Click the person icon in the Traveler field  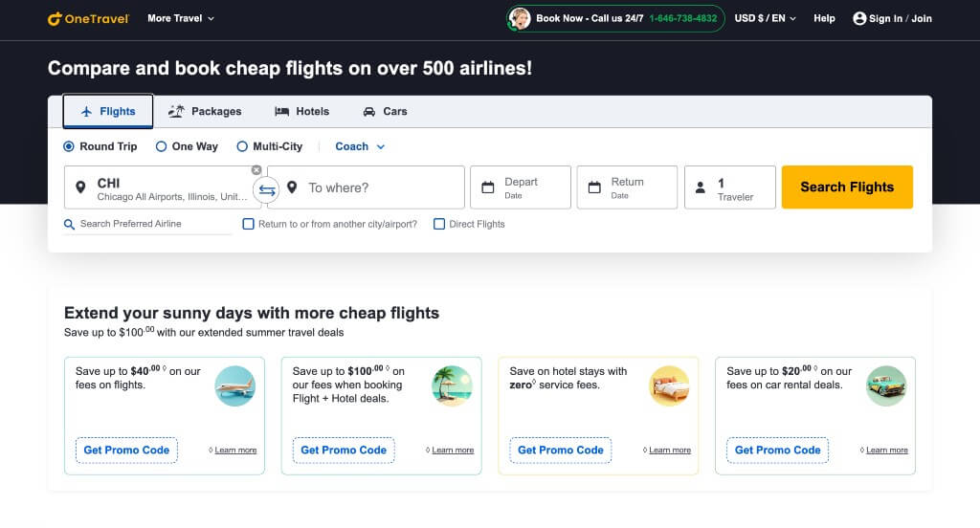pos(701,187)
